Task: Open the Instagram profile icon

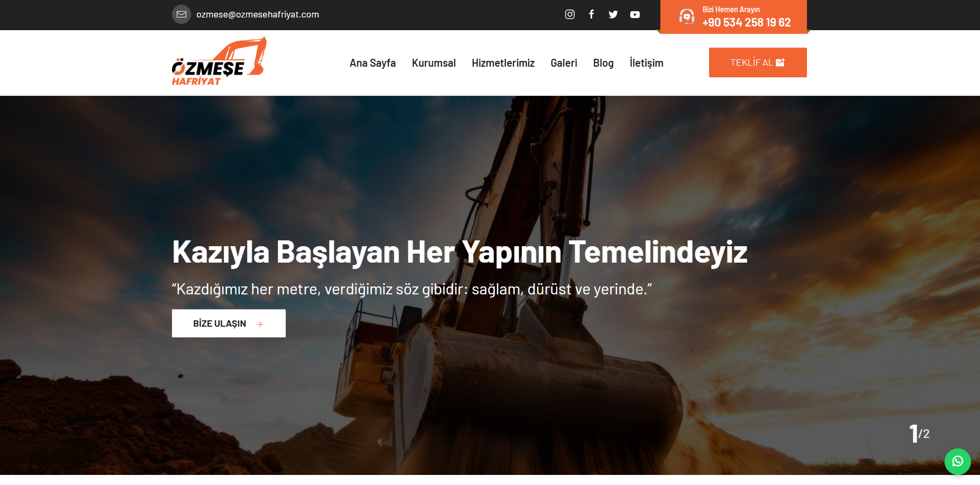Action: click(570, 14)
